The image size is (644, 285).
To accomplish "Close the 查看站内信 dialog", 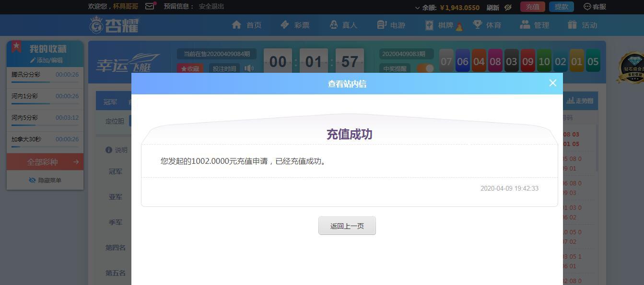I will 552,83.
